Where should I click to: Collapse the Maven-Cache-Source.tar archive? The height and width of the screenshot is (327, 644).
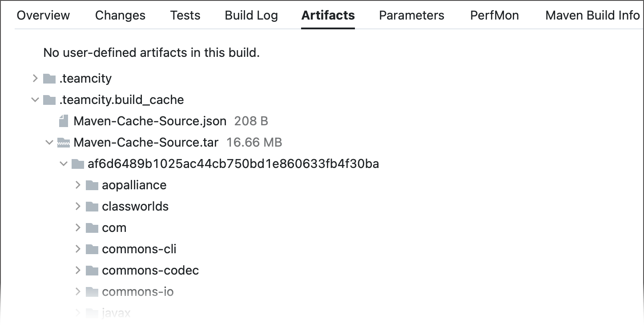point(49,142)
